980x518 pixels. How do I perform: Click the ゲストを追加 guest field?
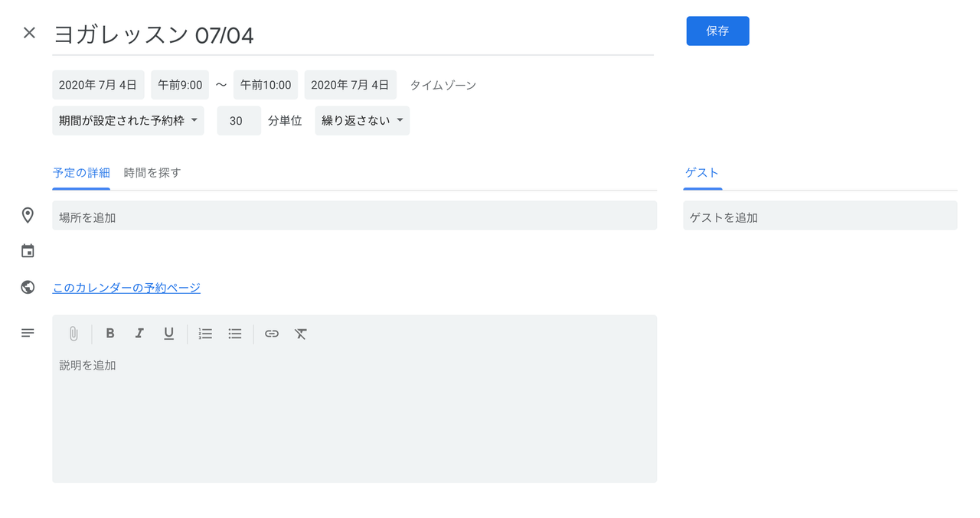[x=820, y=216]
